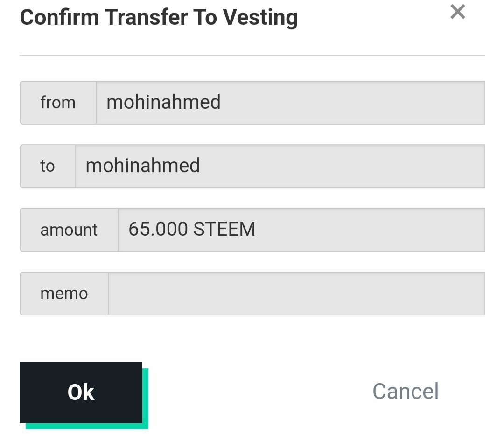Click the mohinahmed text in to row
Viewport: 504px width, 434px height.
click(142, 165)
